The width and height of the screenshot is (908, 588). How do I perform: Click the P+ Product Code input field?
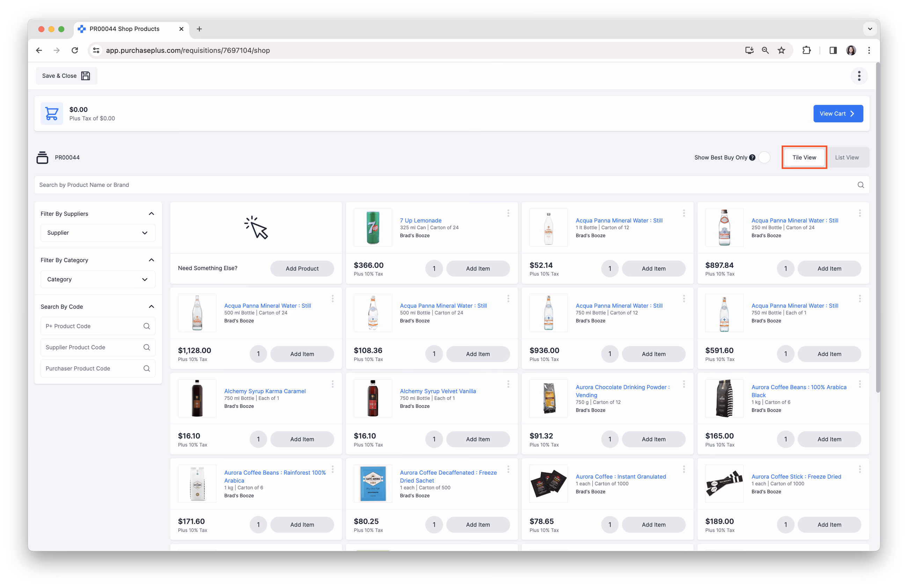[x=98, y=326]
